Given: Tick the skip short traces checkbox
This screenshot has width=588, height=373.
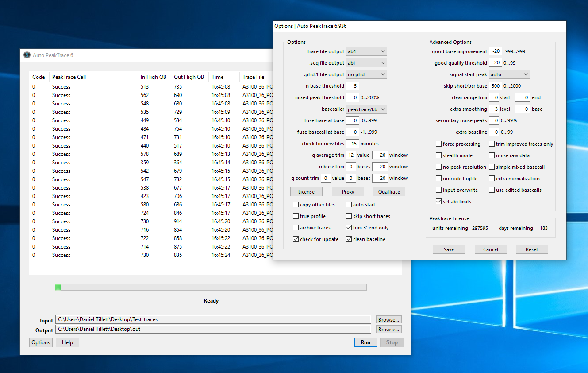Looking at the screenshot, I should coord(349,216).
